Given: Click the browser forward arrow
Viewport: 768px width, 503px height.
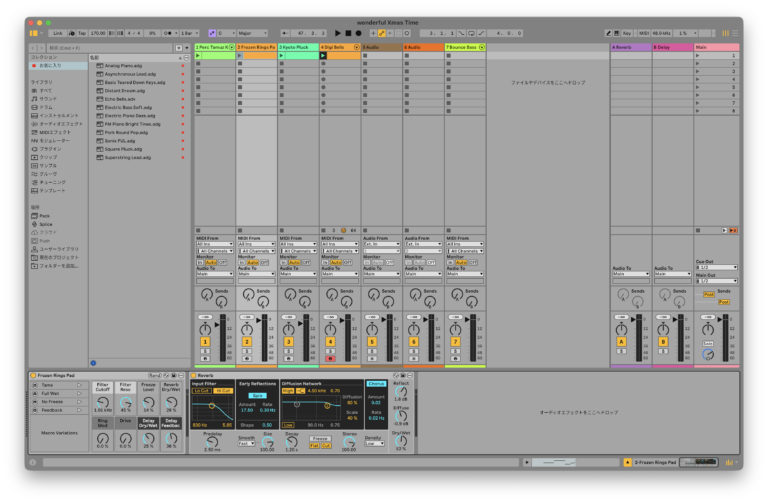Looking at the screenshot, I should click(41, 48).
